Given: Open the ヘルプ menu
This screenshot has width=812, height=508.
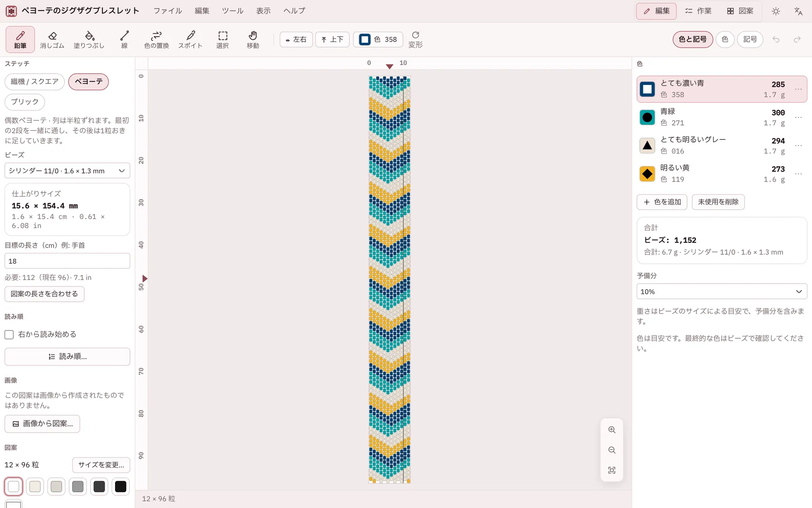Looking at the screenshot, I should tap(294, 11).
